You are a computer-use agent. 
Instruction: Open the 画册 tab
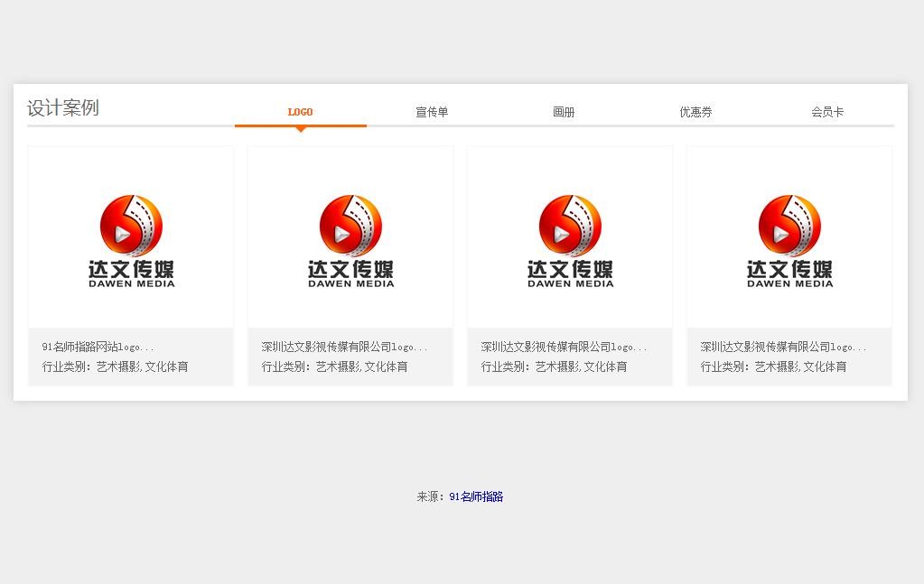click(564, 112)
